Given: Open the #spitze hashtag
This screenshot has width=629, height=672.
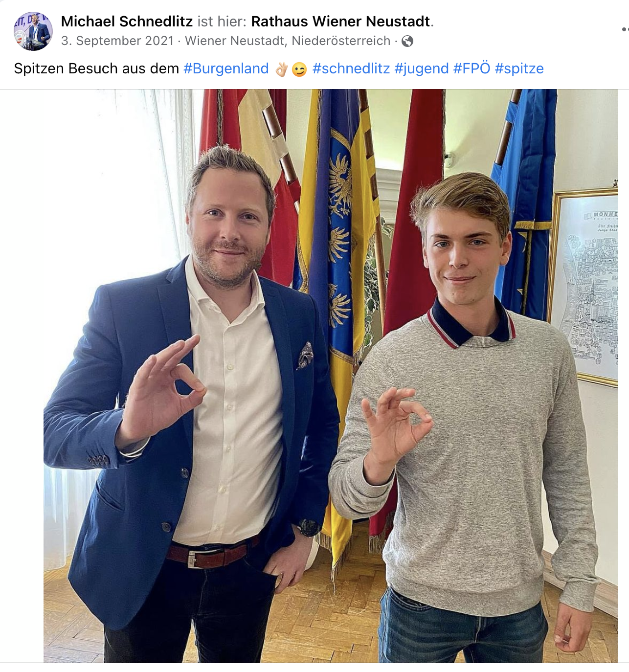Looking at the screenshot, I should pos(519,68).
